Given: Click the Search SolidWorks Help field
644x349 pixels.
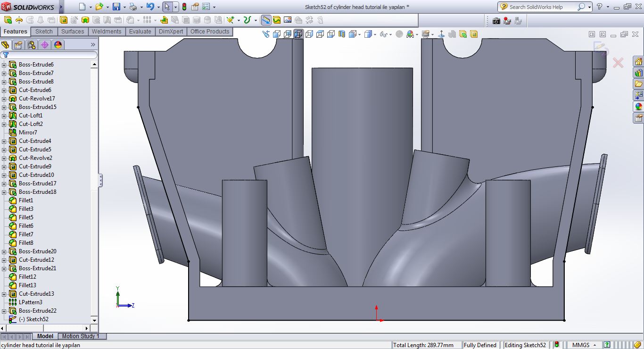Looking at the screenshot, I should tap(537, 7).
